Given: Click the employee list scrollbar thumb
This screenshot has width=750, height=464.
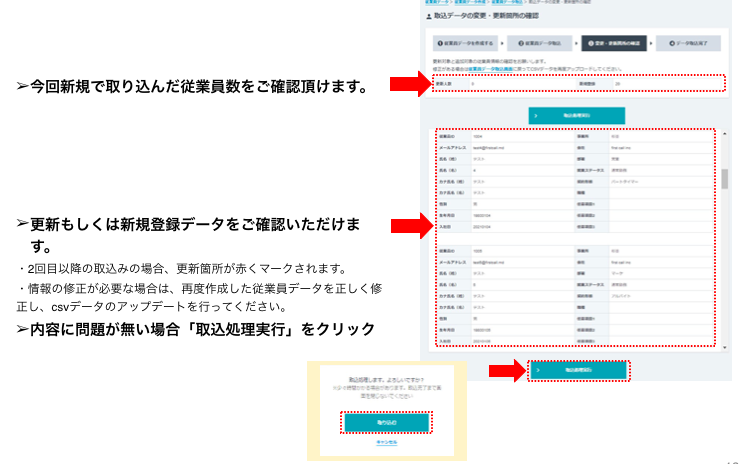Looking at the screenshot, I should pyautogui.click(x=725, y=179).
